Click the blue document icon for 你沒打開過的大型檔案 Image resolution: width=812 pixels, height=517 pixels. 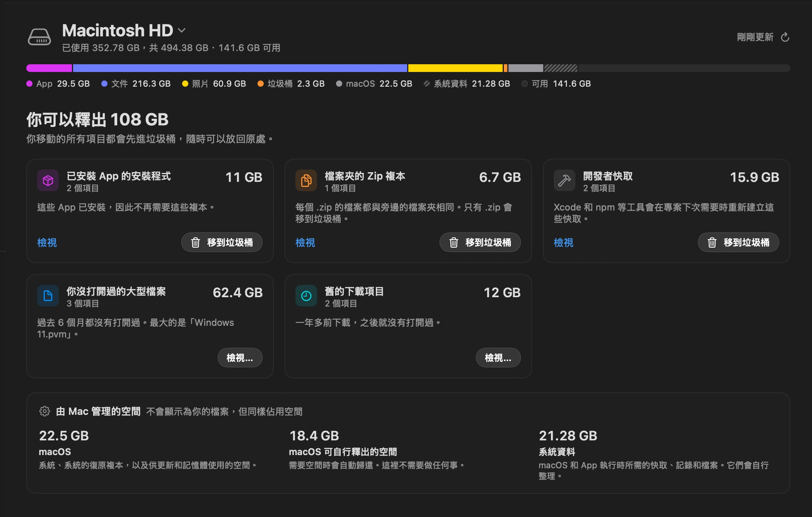(48, 296)
